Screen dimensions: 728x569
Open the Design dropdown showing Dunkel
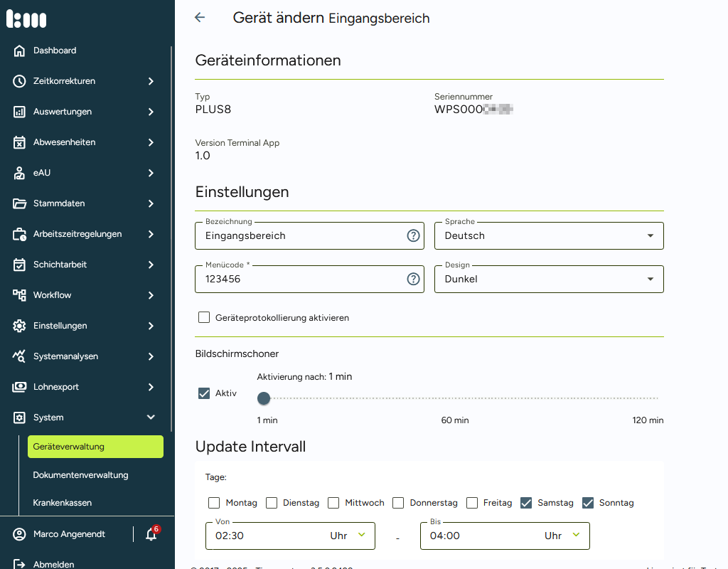click(x=549, y=280)
